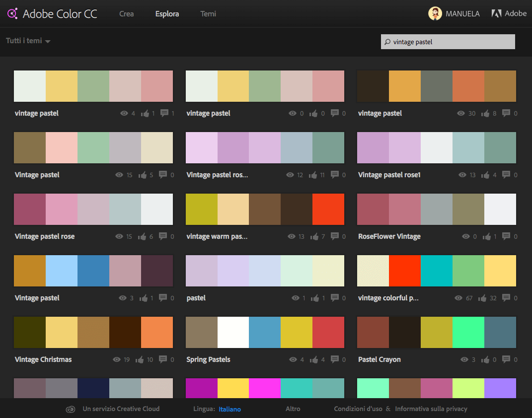Open comments on Vintage pastel rose1 theme
Viewport: 532px width, 418px height.
coord(505,175)
